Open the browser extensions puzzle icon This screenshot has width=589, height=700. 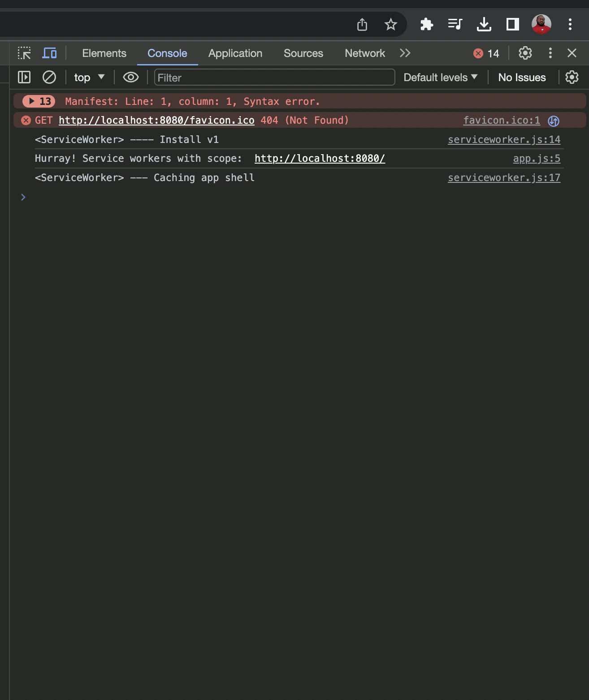(x=426, y=24)
